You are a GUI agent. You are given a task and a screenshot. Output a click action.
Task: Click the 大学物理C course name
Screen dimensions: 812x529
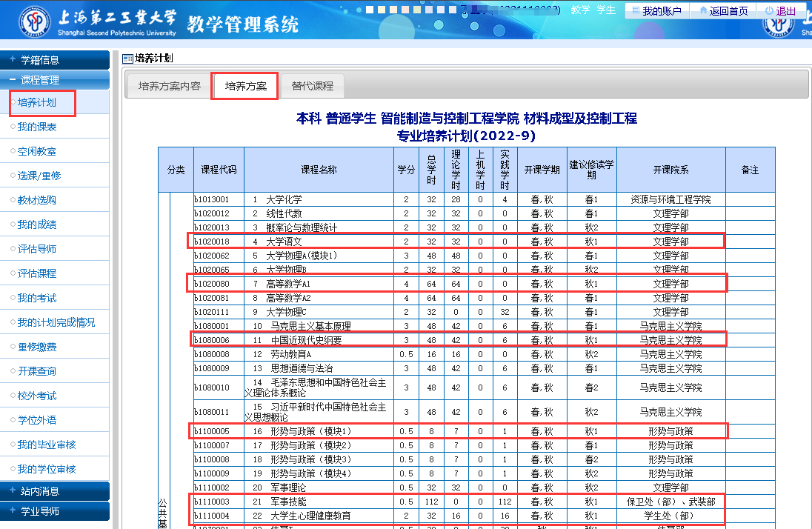(287, 312)
